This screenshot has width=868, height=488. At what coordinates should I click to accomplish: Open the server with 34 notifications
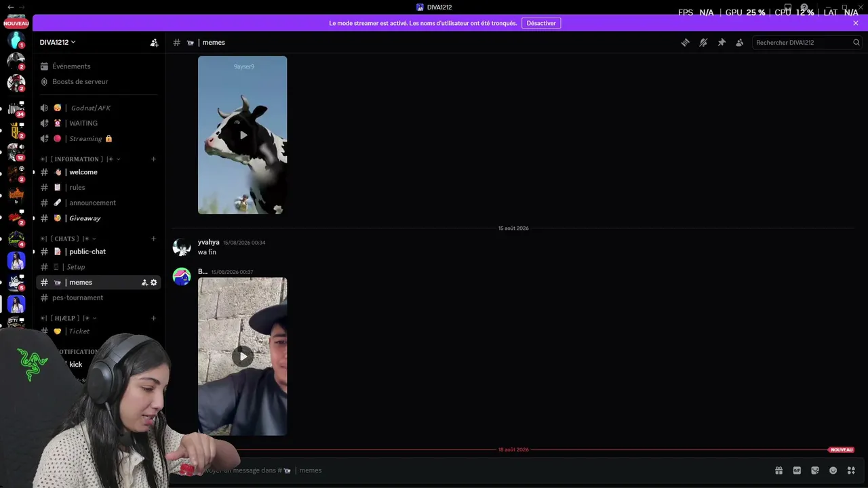coord(16,108)
